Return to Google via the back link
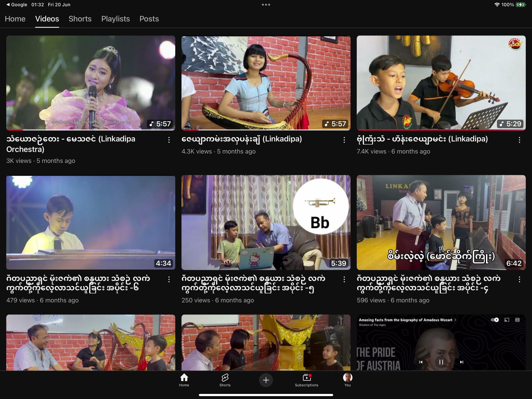 pyautogui.click(x=16, y=4)
